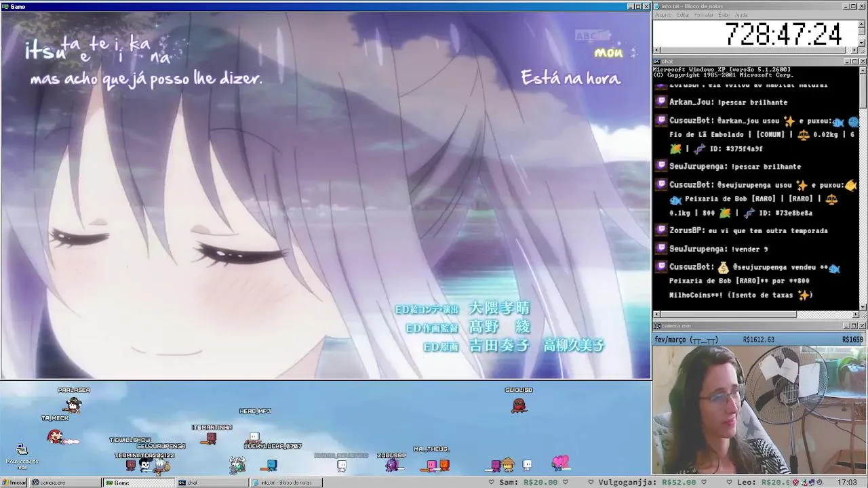Click the ITSMANTINHA avatar character
Viewport: 868px width, 488px height.
pos(211,439)
